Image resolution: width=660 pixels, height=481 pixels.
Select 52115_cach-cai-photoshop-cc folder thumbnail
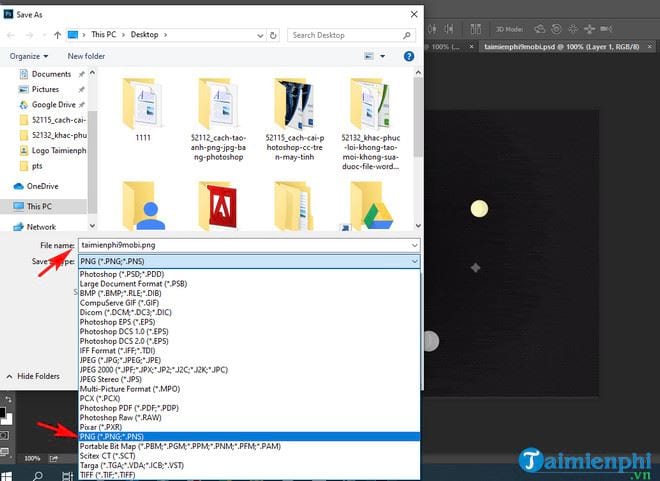(x=295, y=104)
